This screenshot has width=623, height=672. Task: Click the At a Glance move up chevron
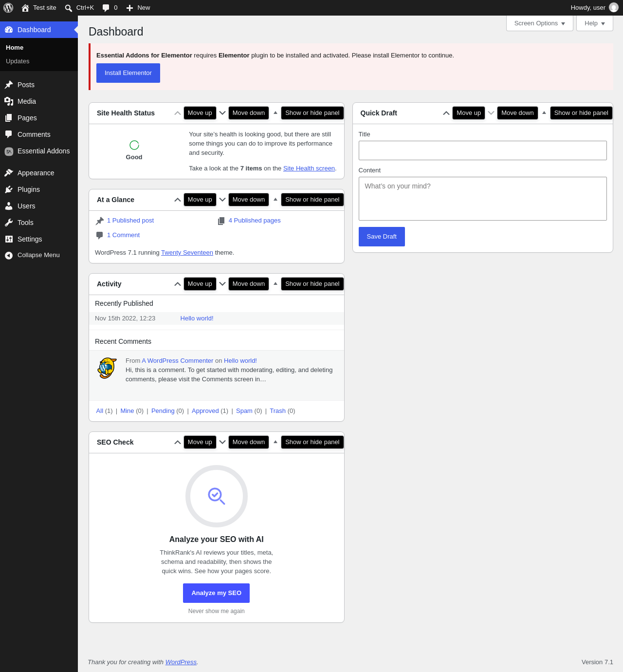[178, 200]
